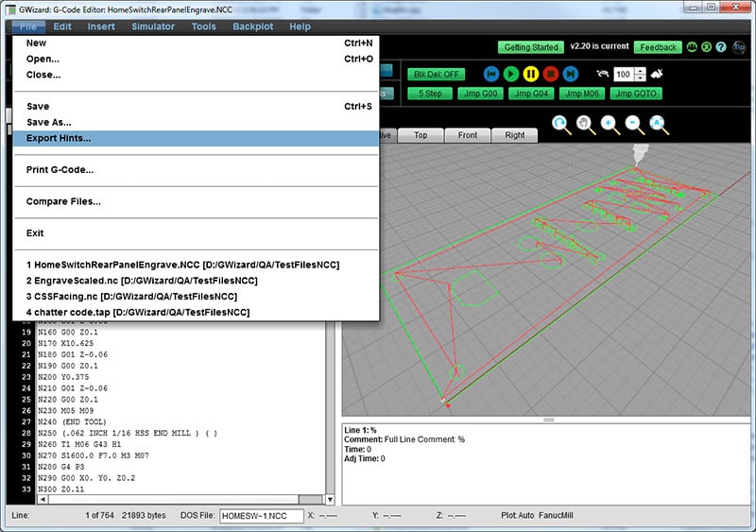Click code line N270 S1600.0 F7.0 M3 M07
The image size is (756, 532).
click(x=93, y=455)
